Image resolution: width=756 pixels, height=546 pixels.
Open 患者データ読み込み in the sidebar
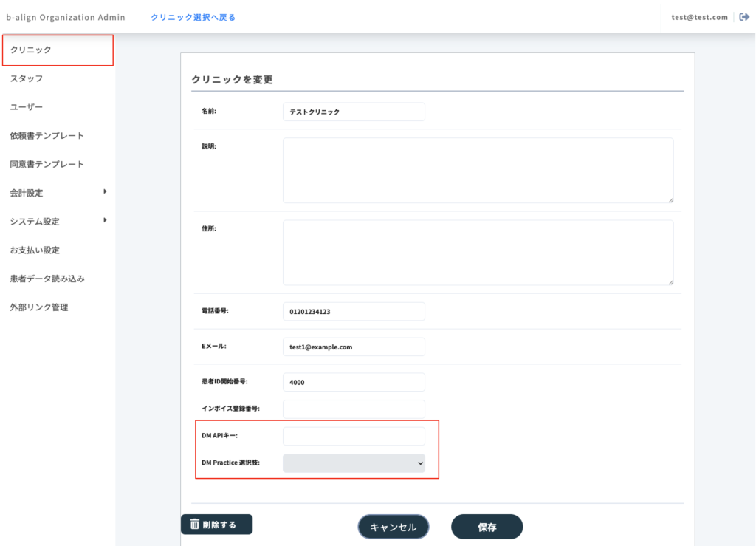click(47, 279)
